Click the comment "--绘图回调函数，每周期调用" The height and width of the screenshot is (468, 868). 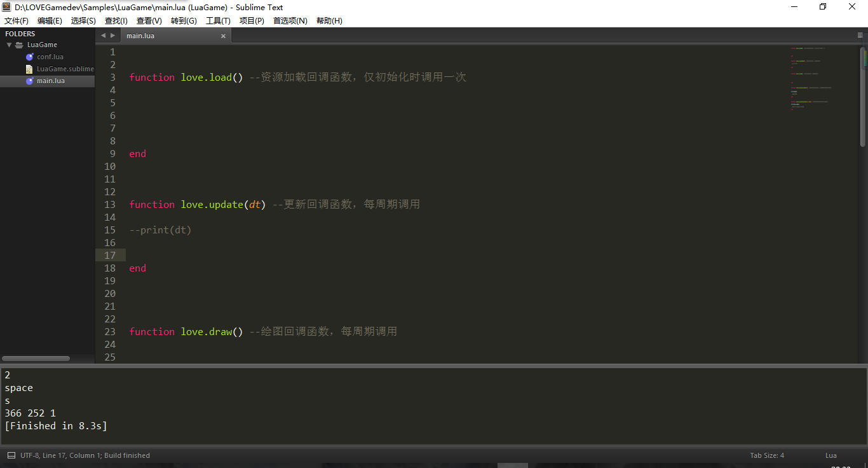click(323, 332)
